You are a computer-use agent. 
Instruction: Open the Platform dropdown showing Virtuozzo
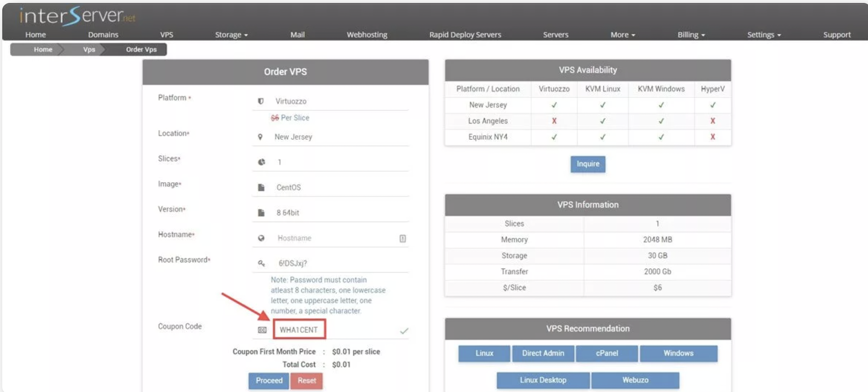pyautogui.click(x=330, y=101)
